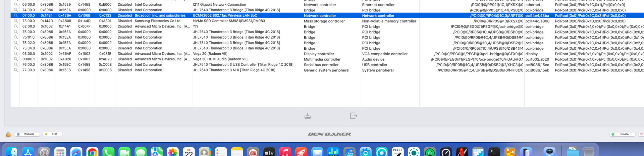Click the Non-Volatile memory controller subclass cell

pos(389,21)
